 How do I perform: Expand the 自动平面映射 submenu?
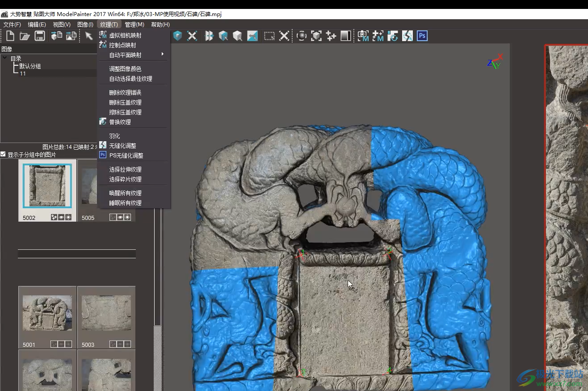(x=134, y=55)
